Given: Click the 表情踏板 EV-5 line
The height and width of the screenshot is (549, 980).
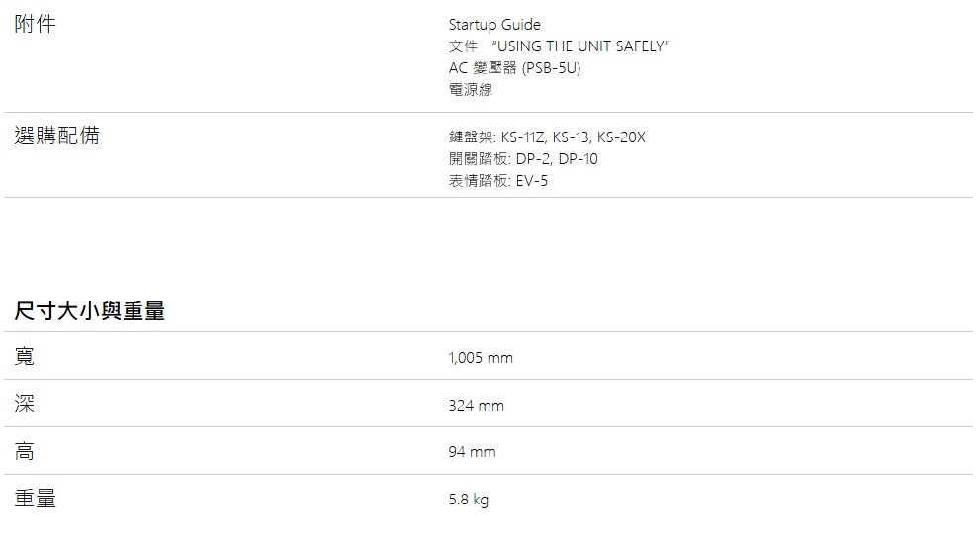Looking at the screenshot, I should [498, 181].
